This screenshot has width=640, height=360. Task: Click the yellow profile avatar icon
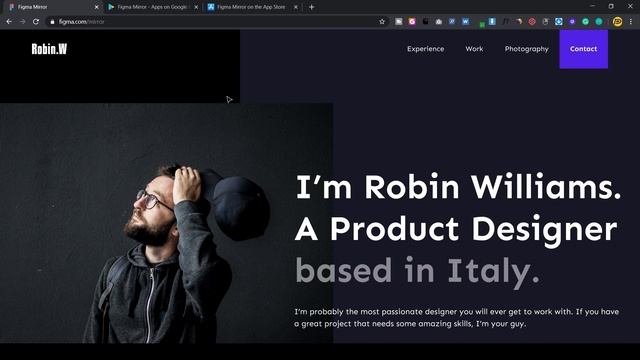[618, 22]
